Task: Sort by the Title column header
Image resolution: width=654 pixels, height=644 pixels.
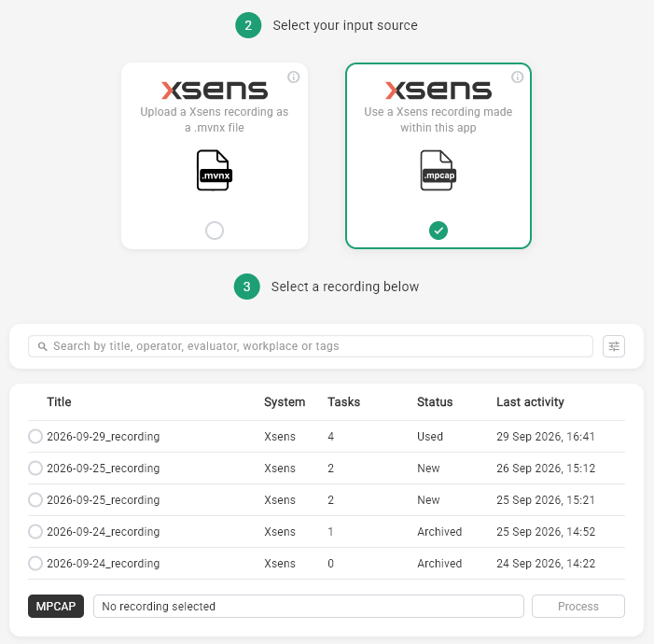Action: (x=59, y=402)
